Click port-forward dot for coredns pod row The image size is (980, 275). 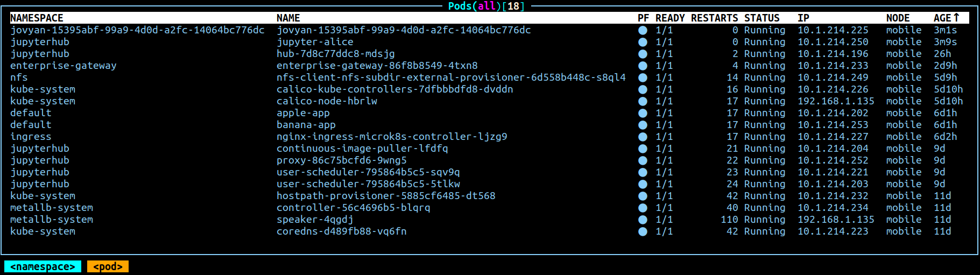pos(643,231)
